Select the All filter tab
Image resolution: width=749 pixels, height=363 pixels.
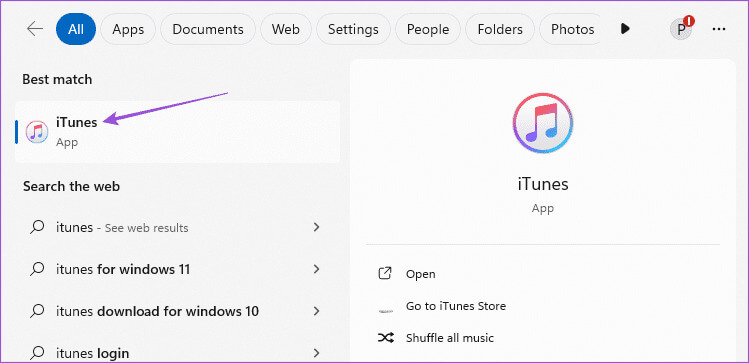tap(76, 29)
